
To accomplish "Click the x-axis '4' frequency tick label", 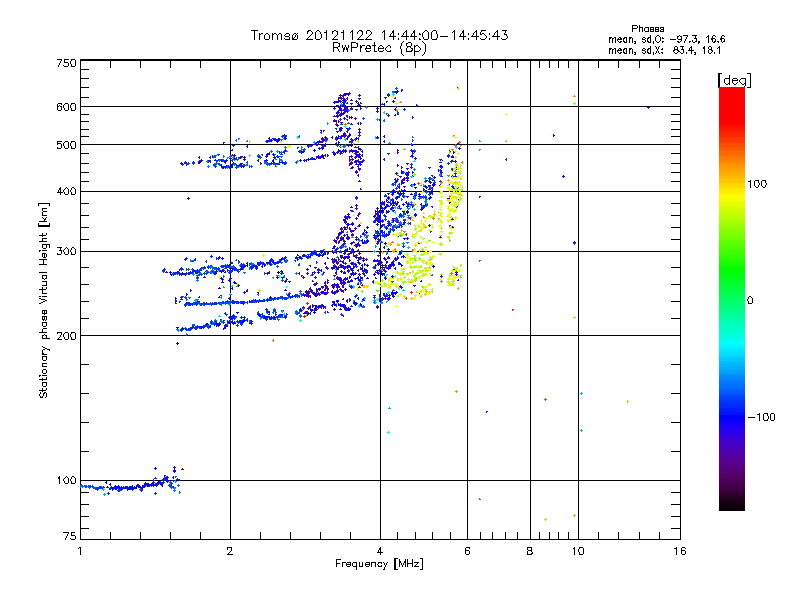I will pyautogui.click(x=380, y=551).
